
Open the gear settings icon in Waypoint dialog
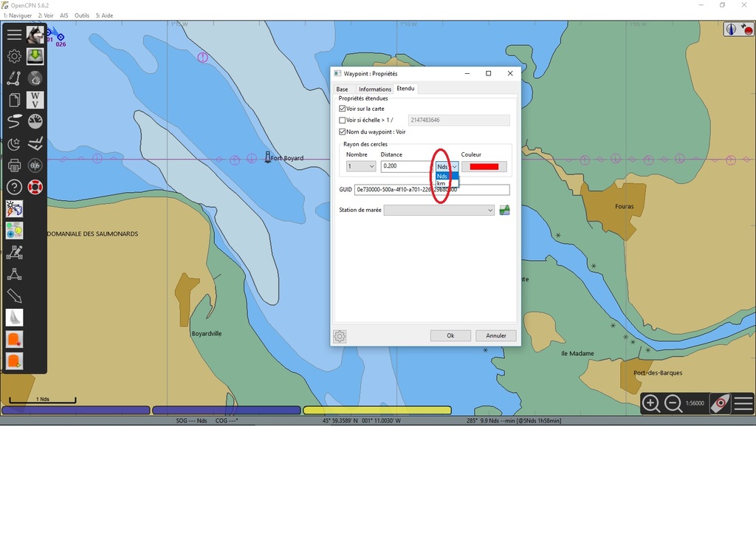point(340,336)
